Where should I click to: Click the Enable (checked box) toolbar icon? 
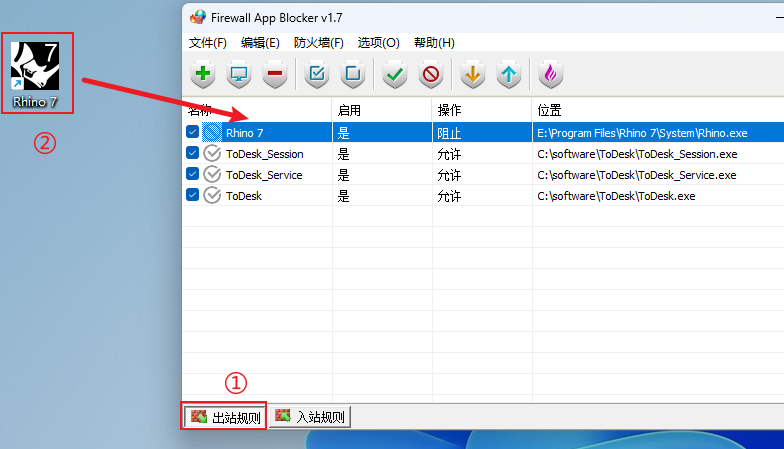coord(317,74)
